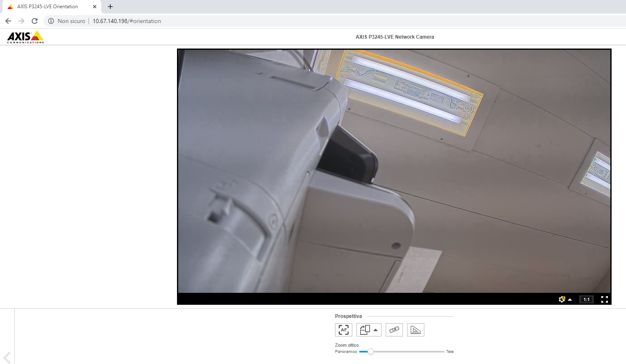Enter fullscreen video view
The height and width of the screenshot is (364, 626).
tap(605, 299)
